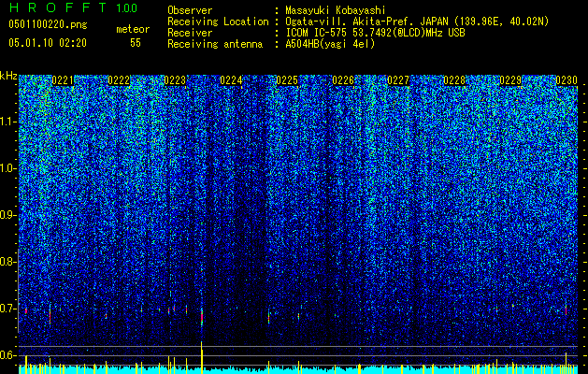Click the version number 1.00
Viewport: 588px width, 374px height.
(x=127, y=8)
